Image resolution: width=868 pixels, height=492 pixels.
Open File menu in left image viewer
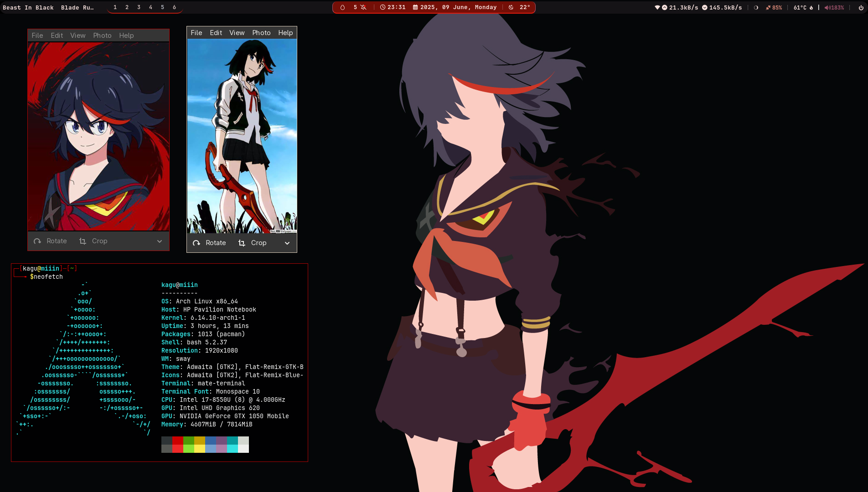coord(37,36)
